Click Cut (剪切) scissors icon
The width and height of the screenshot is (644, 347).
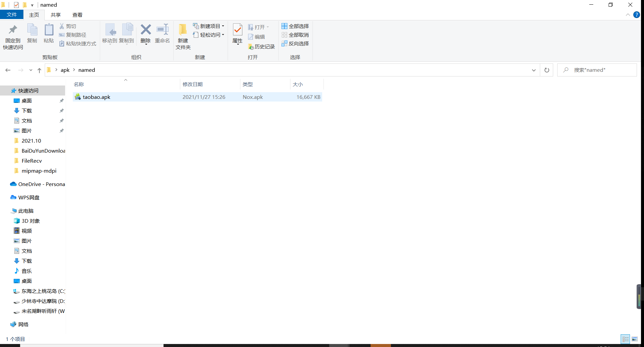[x=62, y=26]
